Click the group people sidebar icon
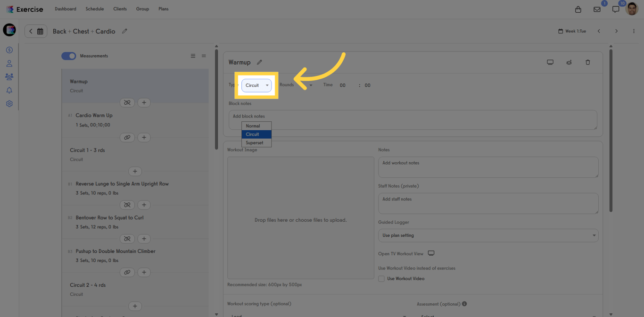Image resolution: width=644 pixels, height=317 pixels. click(9, 76)
